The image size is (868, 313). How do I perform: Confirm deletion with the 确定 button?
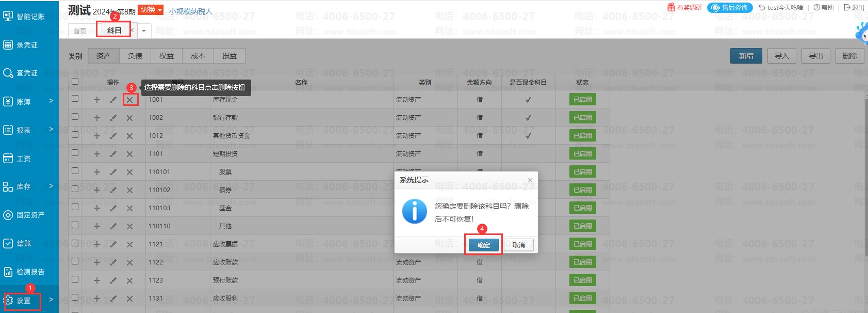(484, 245)
